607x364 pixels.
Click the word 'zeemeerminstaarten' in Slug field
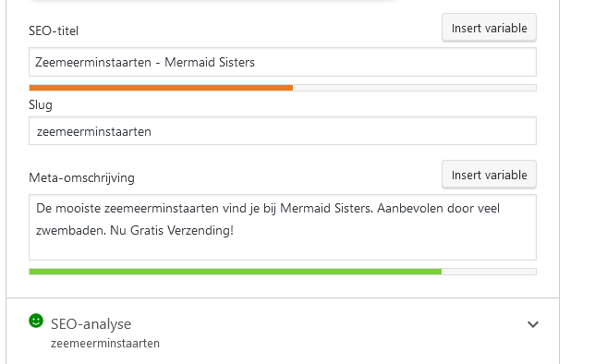[93, 132]
